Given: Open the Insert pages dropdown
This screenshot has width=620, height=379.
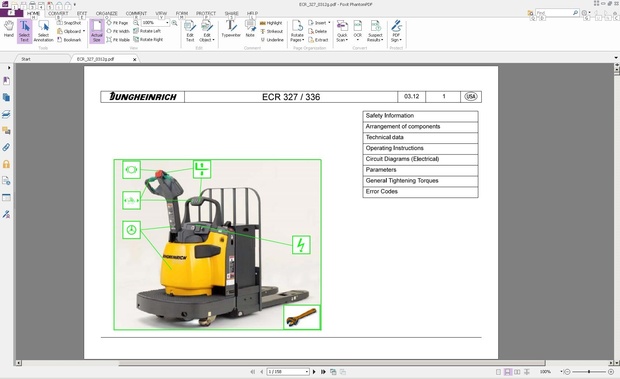Looking at the screenshot, I should pyautogui.click(x=319, y=23).
